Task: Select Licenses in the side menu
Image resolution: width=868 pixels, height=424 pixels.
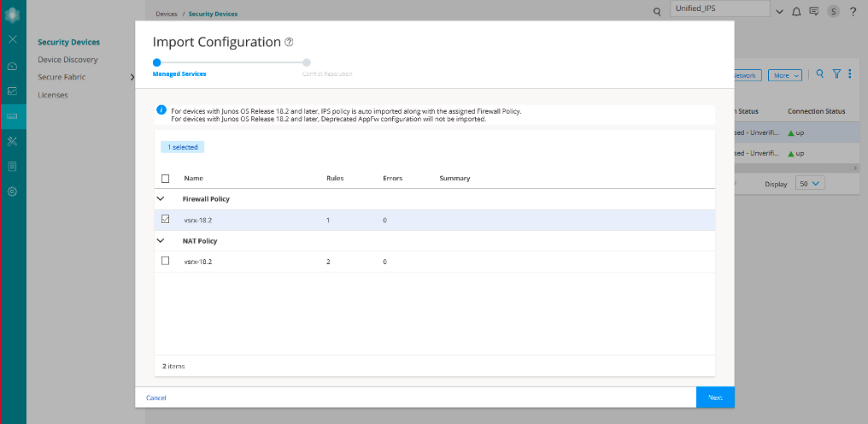Action: [x=52, y=95]
